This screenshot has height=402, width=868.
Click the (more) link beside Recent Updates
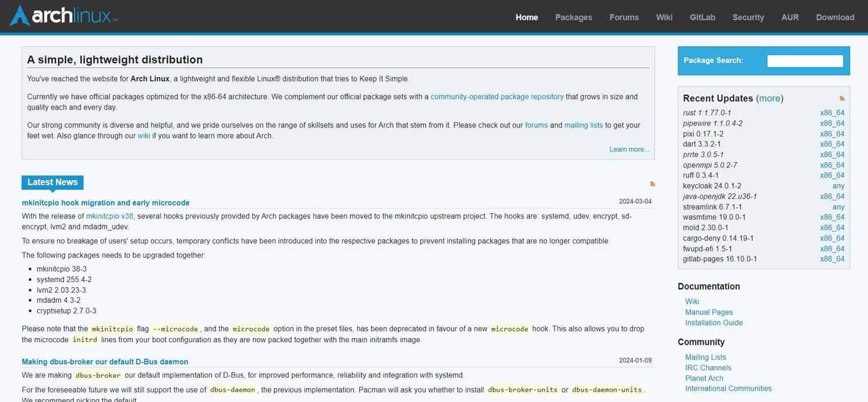click(x=770, y=98)
